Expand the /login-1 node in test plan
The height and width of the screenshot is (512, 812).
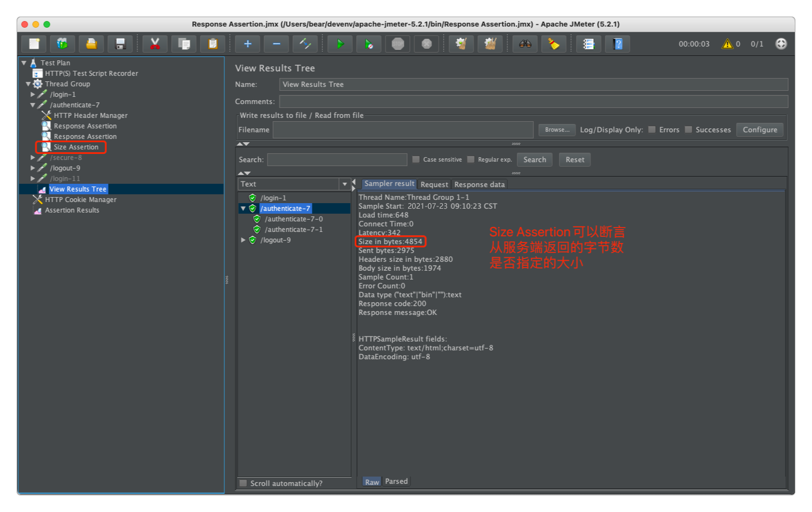pyautogui.click(x=33, y=95)
